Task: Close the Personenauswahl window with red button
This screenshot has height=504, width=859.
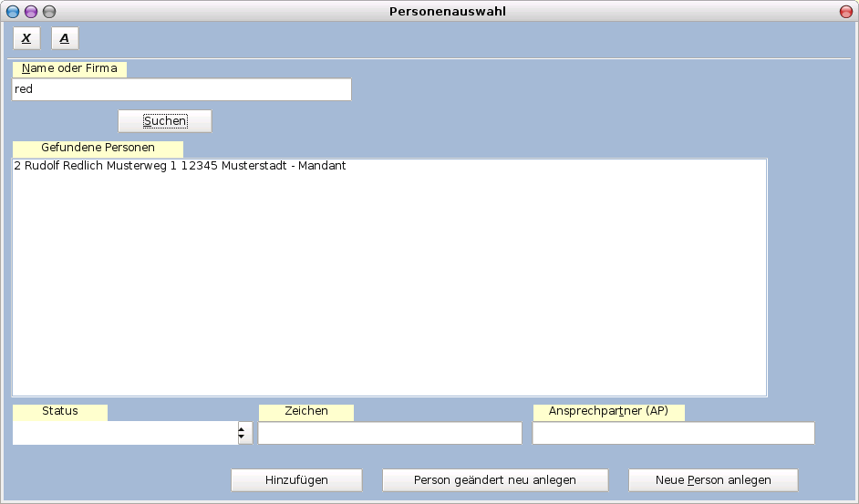Action: click(845, 12)
